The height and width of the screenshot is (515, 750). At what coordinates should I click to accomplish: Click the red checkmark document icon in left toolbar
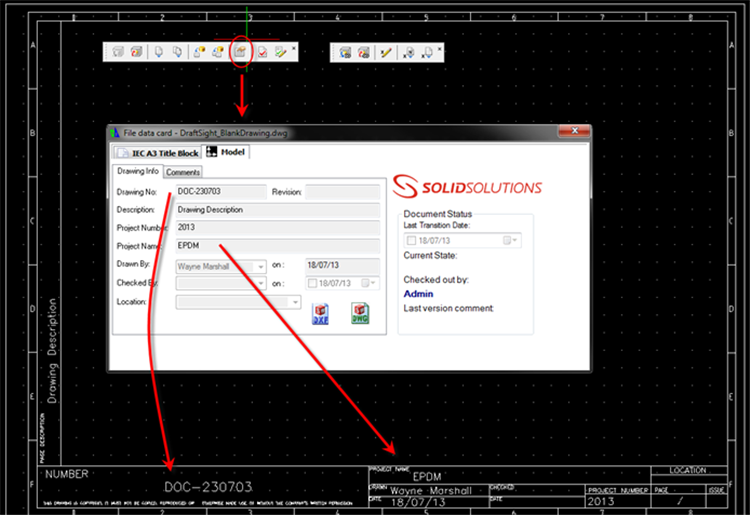[262, 53]
